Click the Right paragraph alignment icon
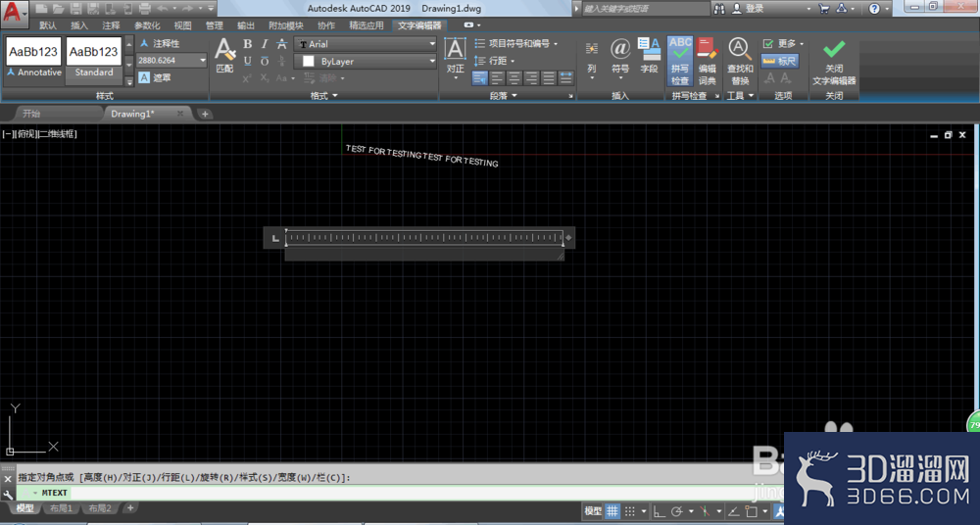The image size is (980, 525). 531,78
